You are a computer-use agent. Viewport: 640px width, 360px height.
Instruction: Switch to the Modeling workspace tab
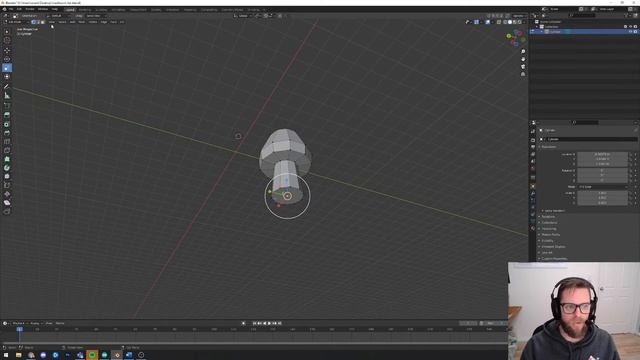click(x=85, y=9)
